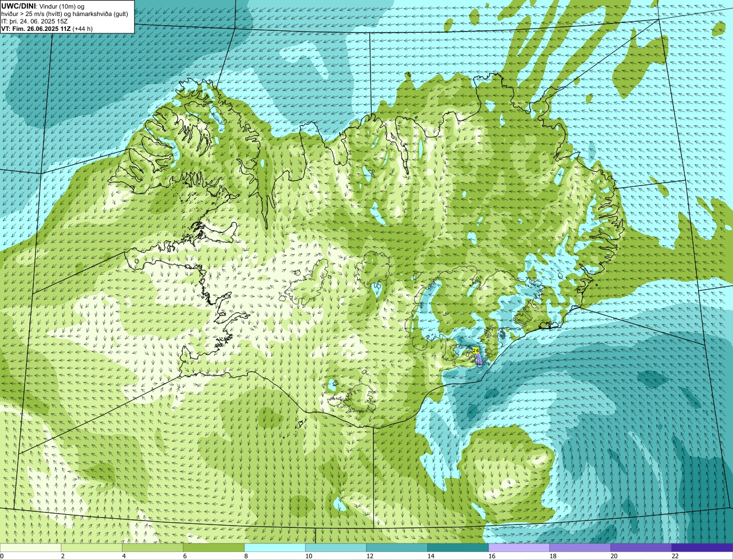Click the scale label "0"
This screenshot has width=733, height=560.
click(x=2, y=556)
